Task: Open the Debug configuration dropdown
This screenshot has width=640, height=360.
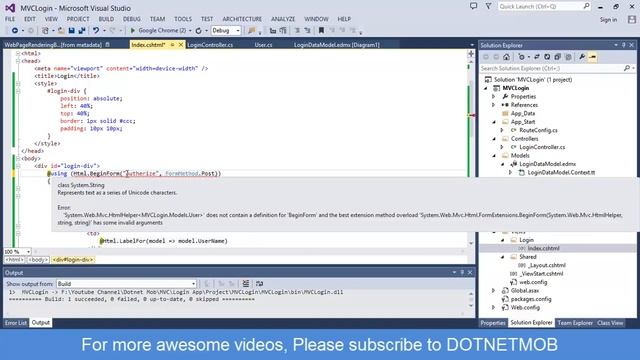Action: pyautogui.click(x=226, y=31)
